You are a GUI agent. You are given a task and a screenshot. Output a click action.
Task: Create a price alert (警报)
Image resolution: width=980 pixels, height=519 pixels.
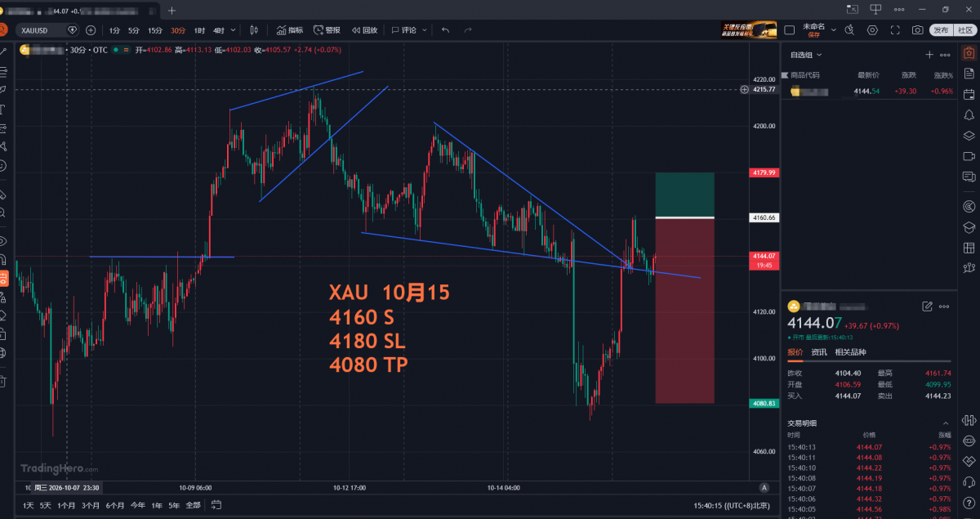click(x=327, y=30)
